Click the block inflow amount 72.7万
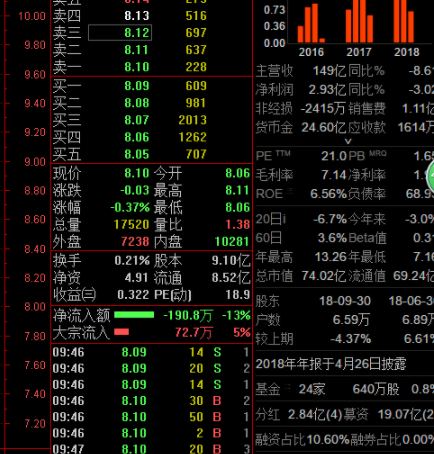Screen dimensions: 434x454 point(194,332)
